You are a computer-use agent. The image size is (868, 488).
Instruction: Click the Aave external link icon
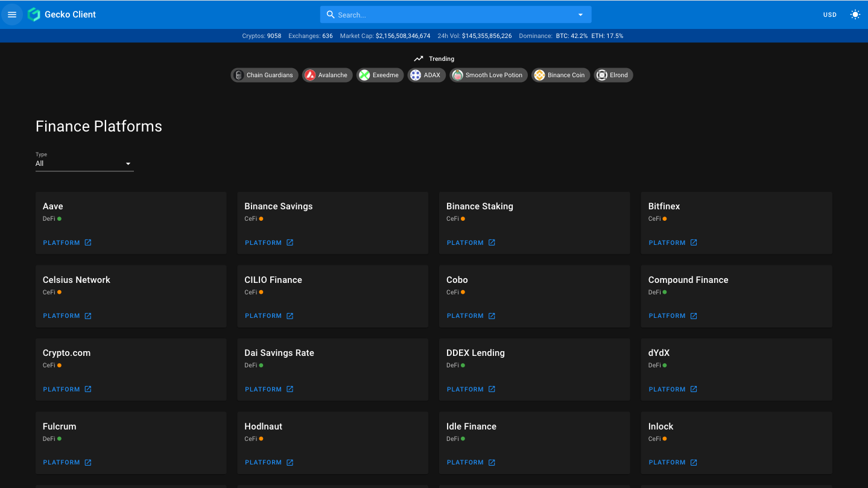88,242
